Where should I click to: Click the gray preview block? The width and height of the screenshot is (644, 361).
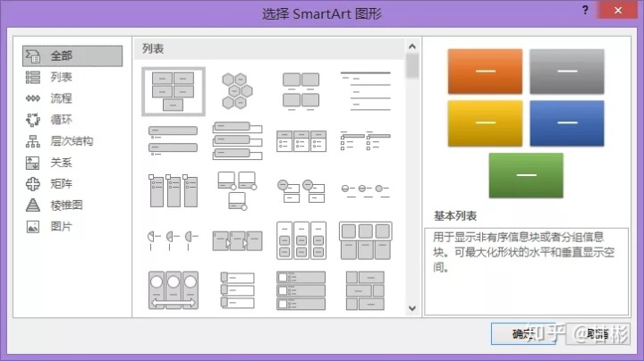[x=567, y=71]
